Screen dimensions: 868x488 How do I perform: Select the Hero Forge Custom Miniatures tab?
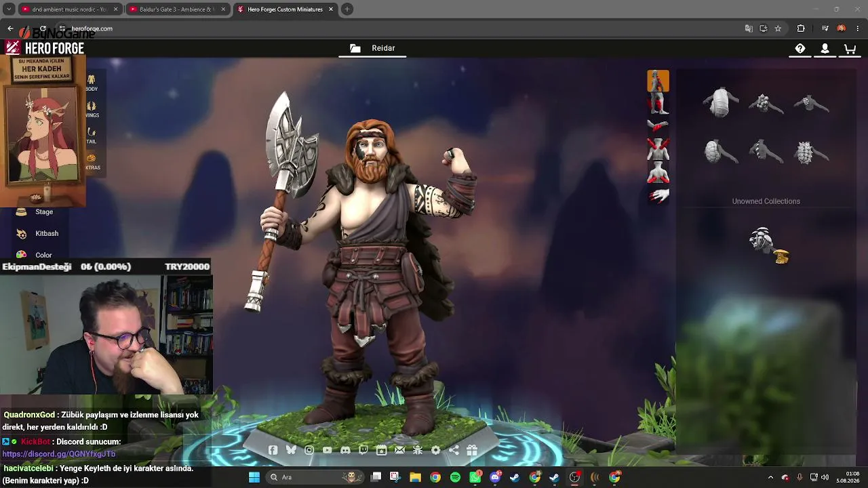pos(285,9)
